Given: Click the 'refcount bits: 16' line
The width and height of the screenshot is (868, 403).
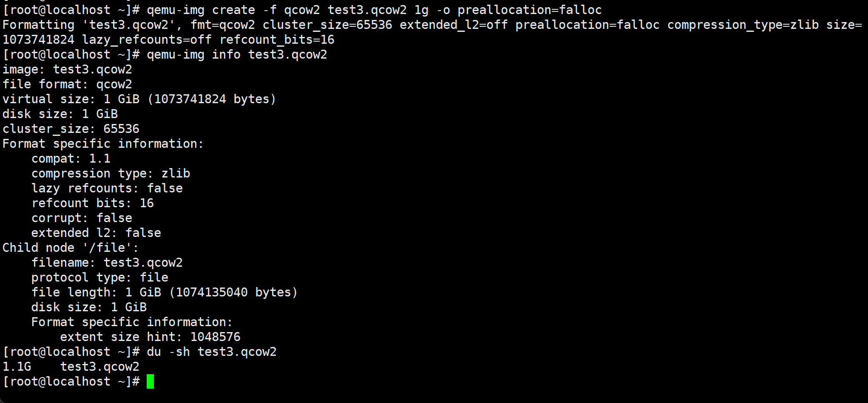Looking at the screenshot, I should point(93,203).
